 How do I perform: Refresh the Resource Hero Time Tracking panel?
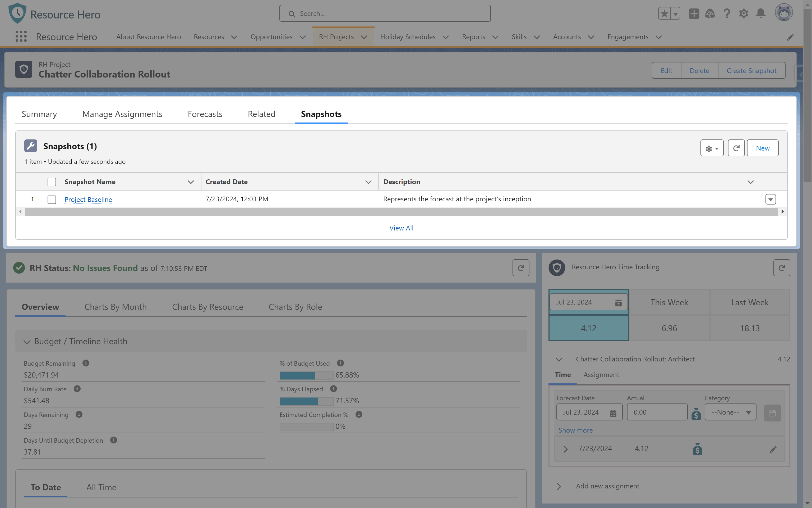click(781, 268)
